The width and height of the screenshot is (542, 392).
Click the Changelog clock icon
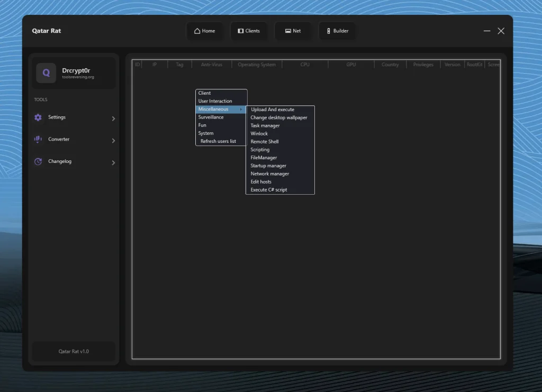coord(38,161)
